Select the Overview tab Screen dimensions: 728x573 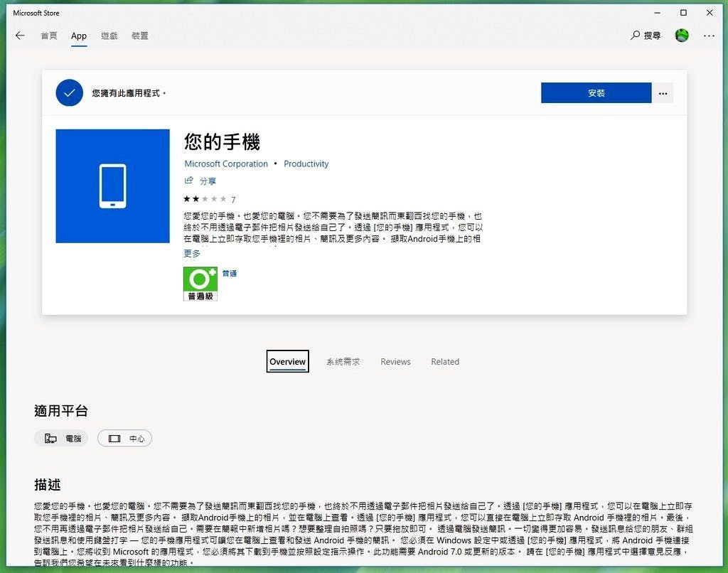tap(287, 361)
